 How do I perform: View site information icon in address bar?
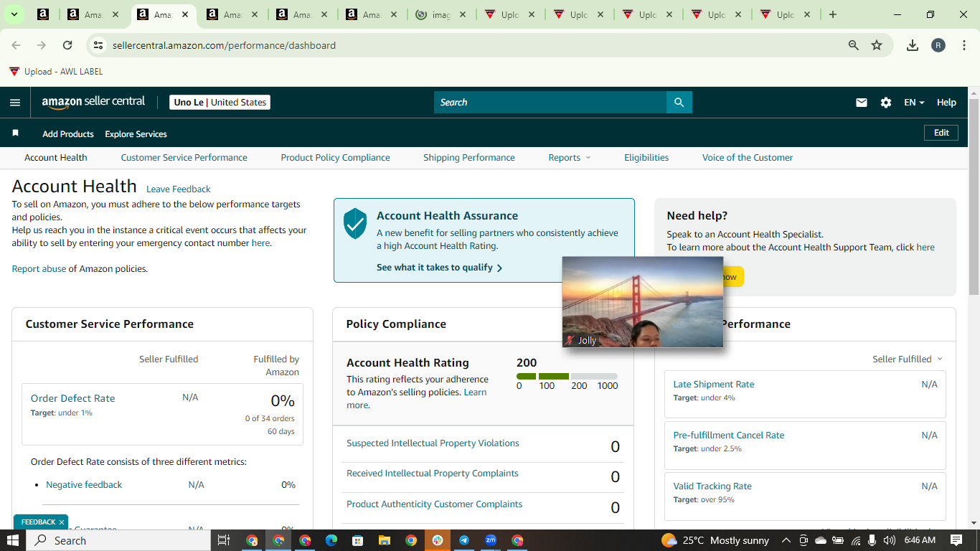(99, 45)
